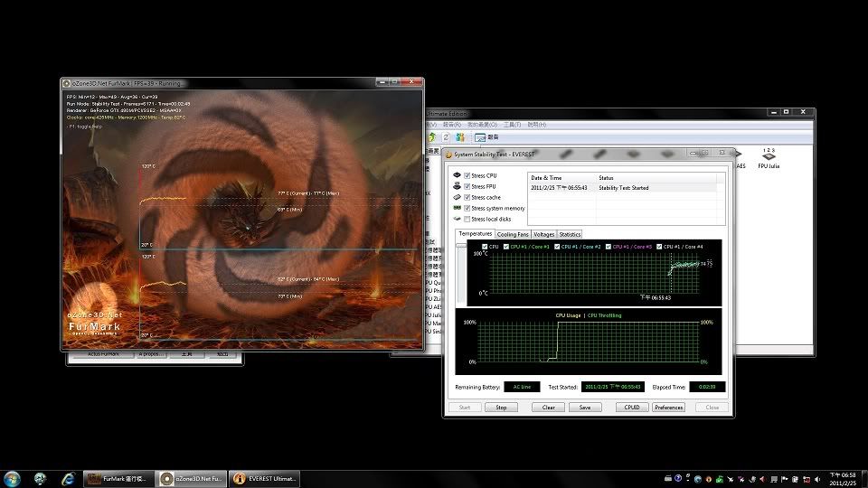868x488 pixels.
Task: Click the cache icon beside Stress cache
Action: (458, 197)
